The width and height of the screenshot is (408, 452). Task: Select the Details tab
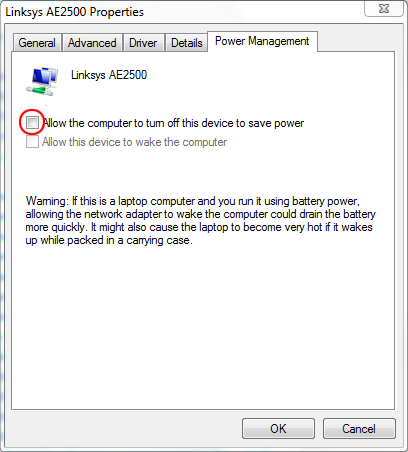pos(187,43)
